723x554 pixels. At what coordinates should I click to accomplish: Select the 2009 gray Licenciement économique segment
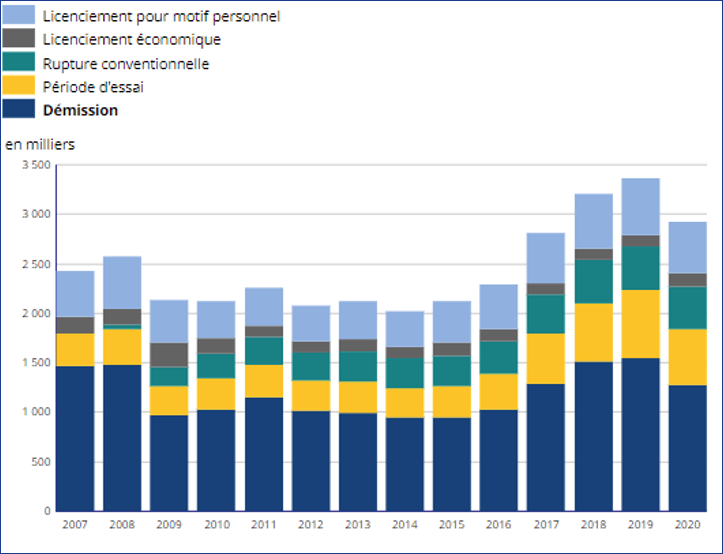tap(169, 355)
